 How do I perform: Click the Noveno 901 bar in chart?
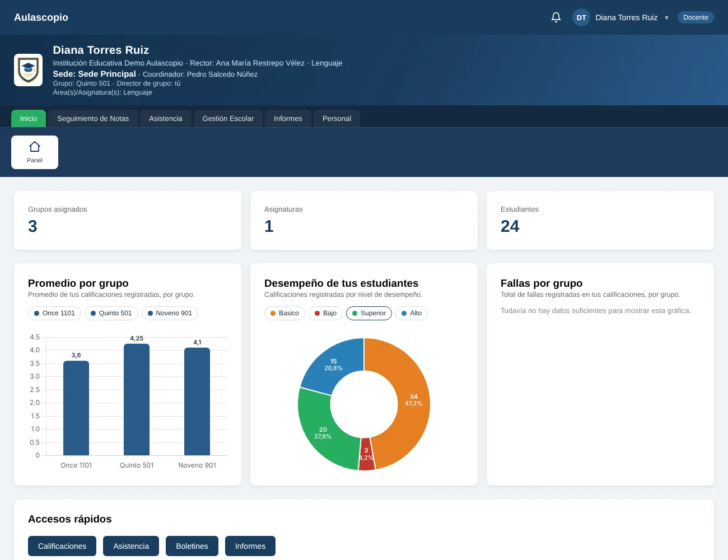[x=197, y=402]
